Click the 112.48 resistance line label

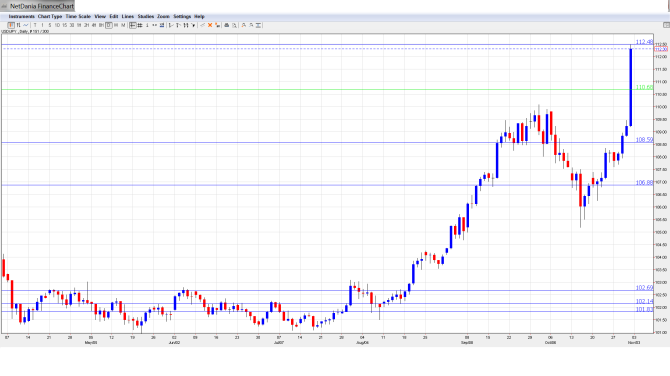click(x=644, y=42)
